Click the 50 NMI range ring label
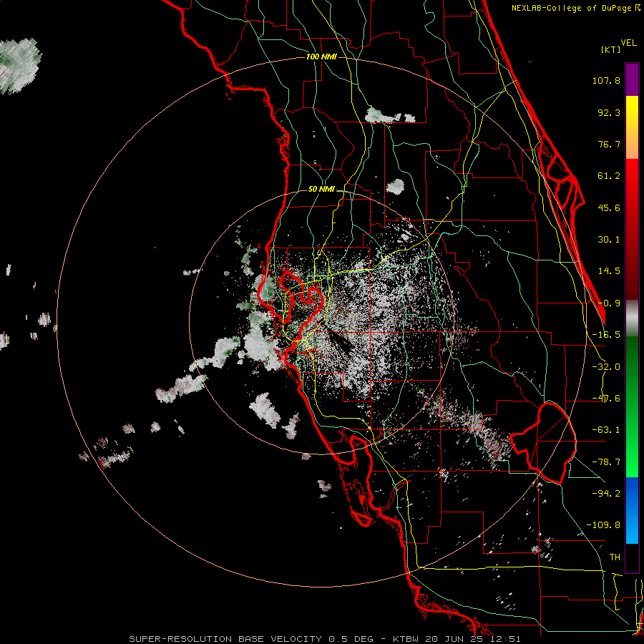 click(x=321, y=190)
